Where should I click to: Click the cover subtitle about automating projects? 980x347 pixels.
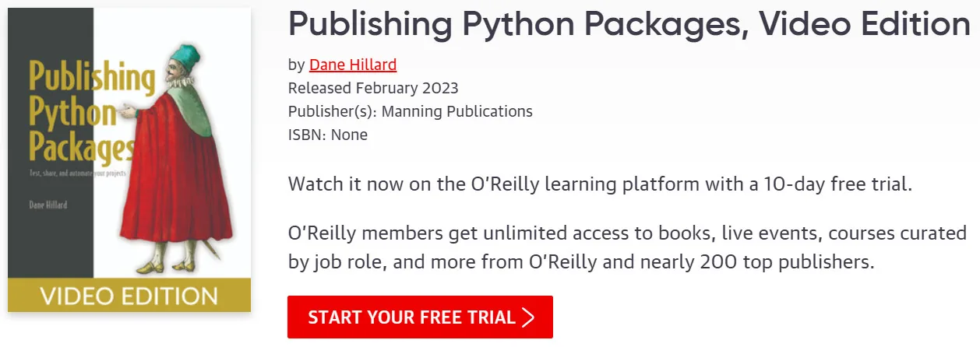[77, 171]
